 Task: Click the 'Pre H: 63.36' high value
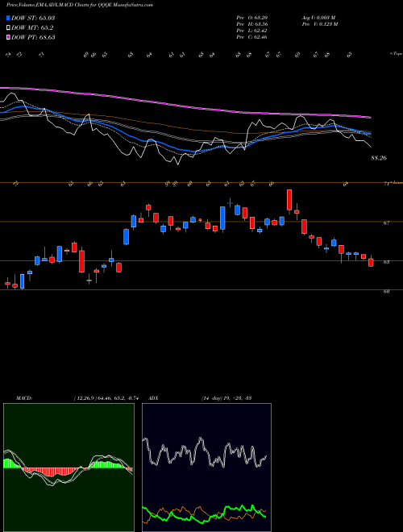pyautogui.click(x=251, y=24)
